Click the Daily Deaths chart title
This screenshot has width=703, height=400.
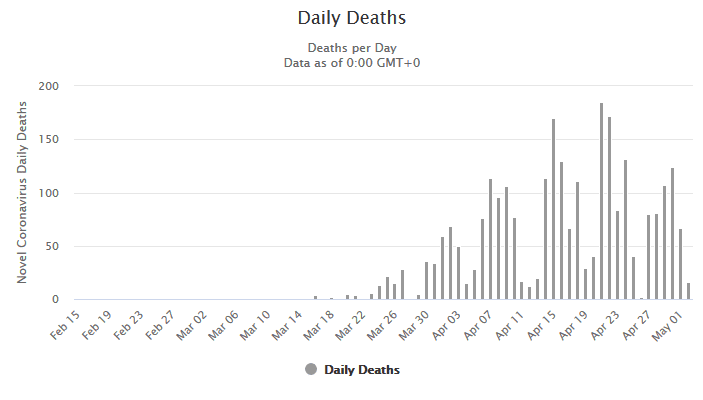pyautogui.click(x=352, y=18)
